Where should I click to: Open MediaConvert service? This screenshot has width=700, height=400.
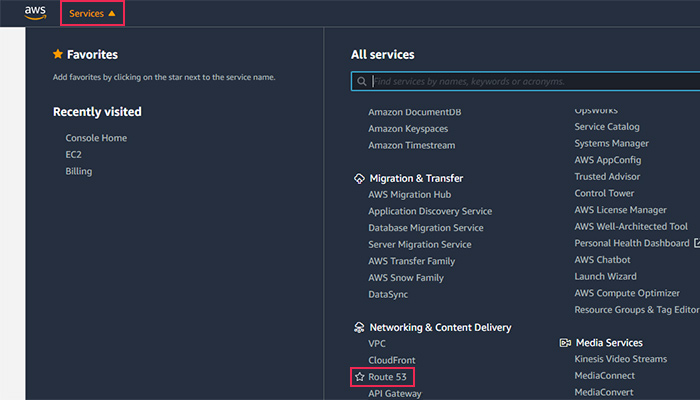604,392
